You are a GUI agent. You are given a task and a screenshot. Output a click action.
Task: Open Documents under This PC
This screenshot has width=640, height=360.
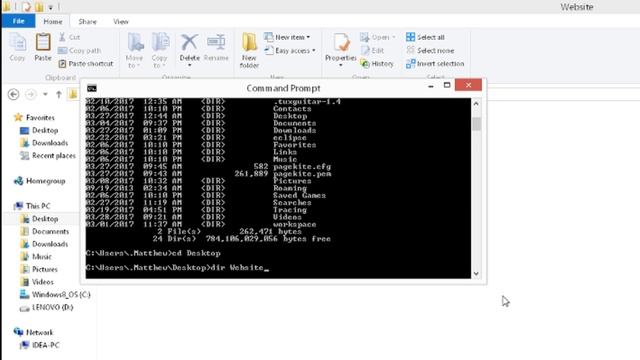pyautogui.click(x=45, y=231)
